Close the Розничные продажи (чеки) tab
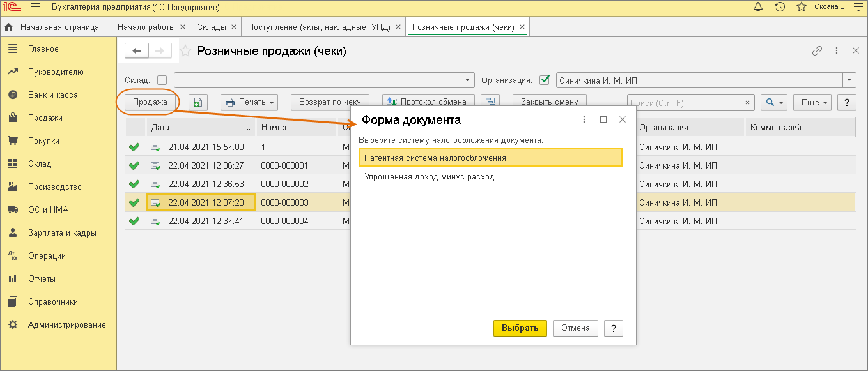The width and height of the screenshot is (868, 371). (x=522, y=27)
